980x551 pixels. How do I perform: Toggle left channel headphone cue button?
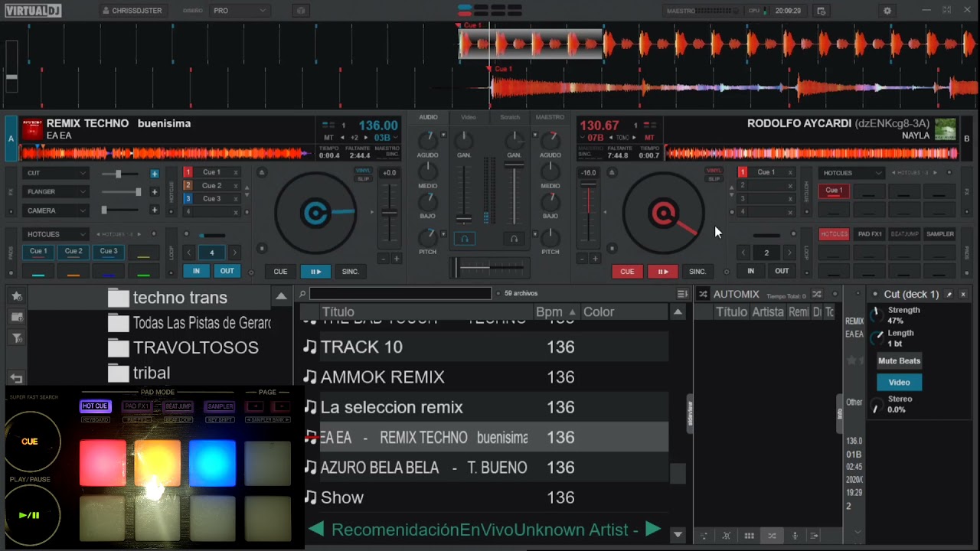coord(464,239)
